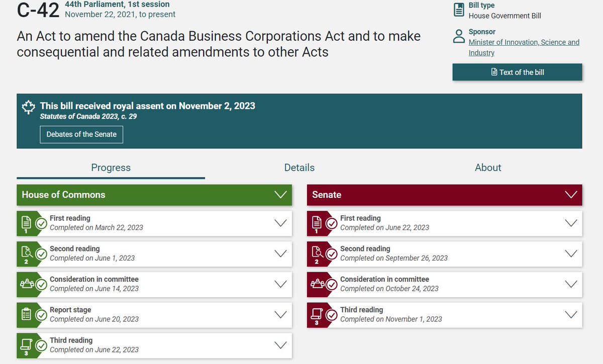The height and width of the screenshot is (364, 603).
Task: Click checkmark beside Report stage
Action: tap(41, 315)
